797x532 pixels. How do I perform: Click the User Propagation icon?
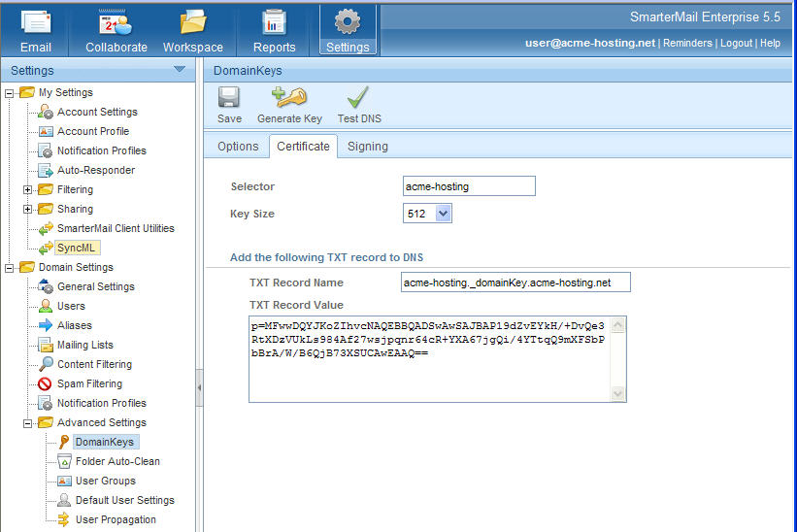[64, 519]
